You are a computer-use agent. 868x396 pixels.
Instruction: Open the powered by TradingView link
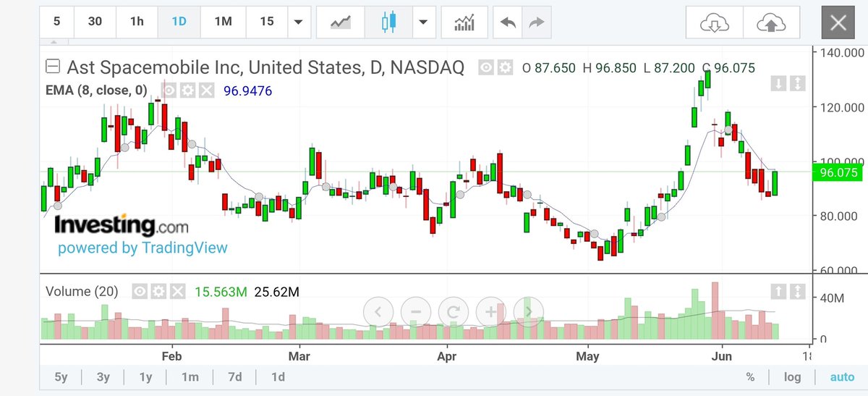pyautogui.click(x=142, y=248)
